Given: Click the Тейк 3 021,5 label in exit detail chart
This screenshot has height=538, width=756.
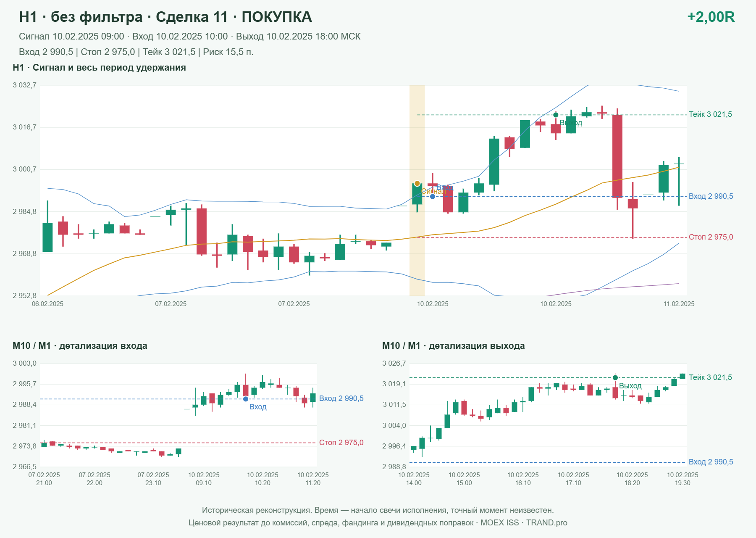Looking at the screenshot, I should [710, 377].
